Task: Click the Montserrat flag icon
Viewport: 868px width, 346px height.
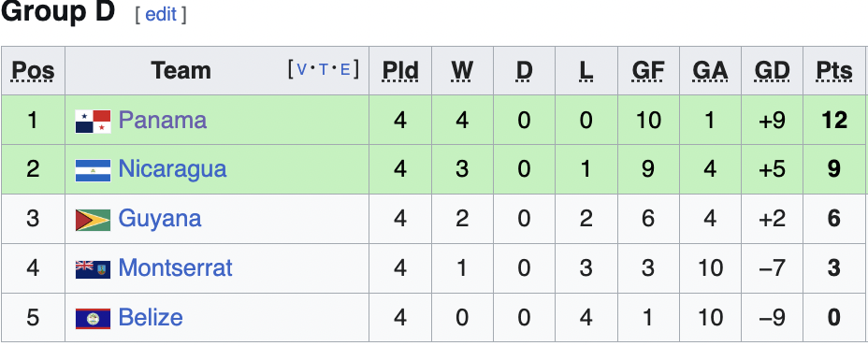Action: [93, 269]
